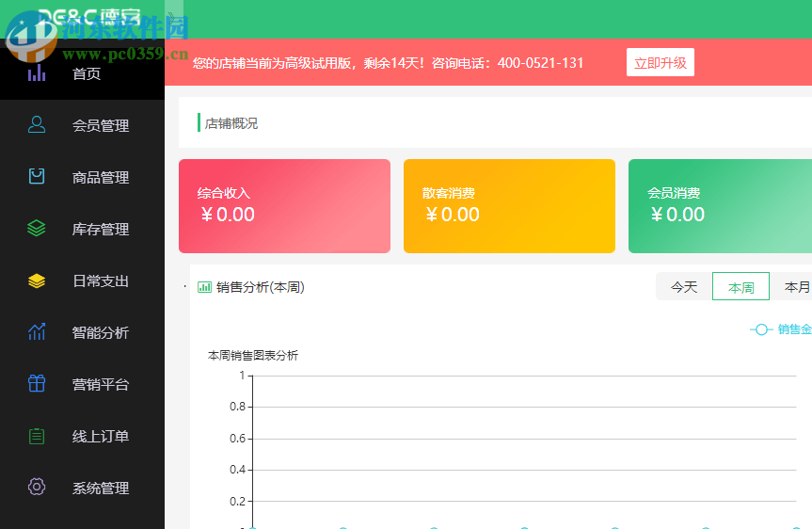This screenshot has width=812, height=529.
Task: Click the 商品管理 shopping bag icon
Action: click(37, 177)
